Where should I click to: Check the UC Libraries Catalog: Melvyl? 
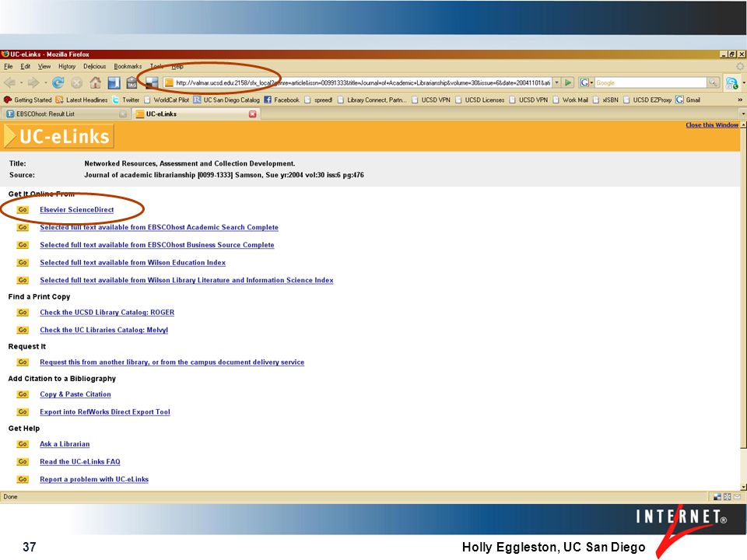[x=103, y=330]
